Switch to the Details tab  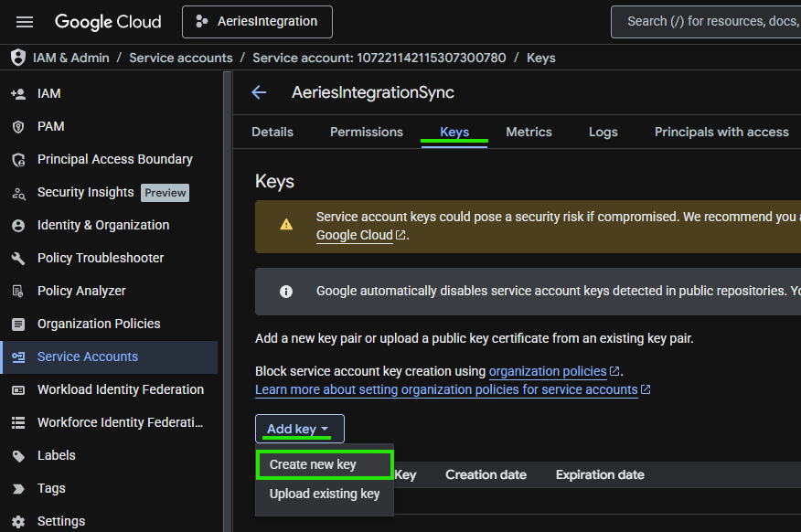click(x=272, y=133)
